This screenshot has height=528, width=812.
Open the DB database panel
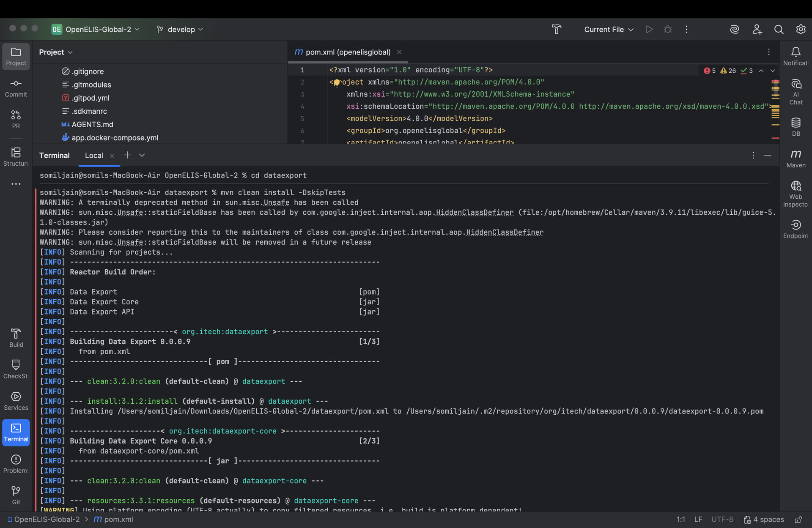(x=796, y=126)
